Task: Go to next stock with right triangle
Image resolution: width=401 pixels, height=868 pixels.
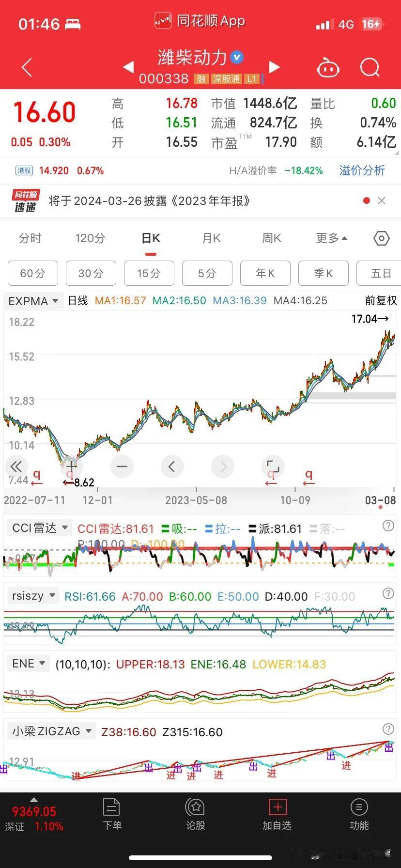Action: pos(275,67)
